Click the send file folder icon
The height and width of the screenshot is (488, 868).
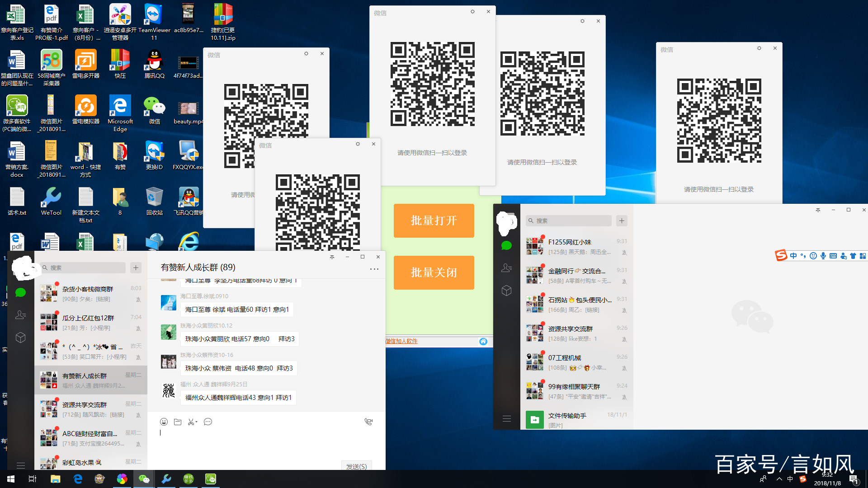point(178,422)
